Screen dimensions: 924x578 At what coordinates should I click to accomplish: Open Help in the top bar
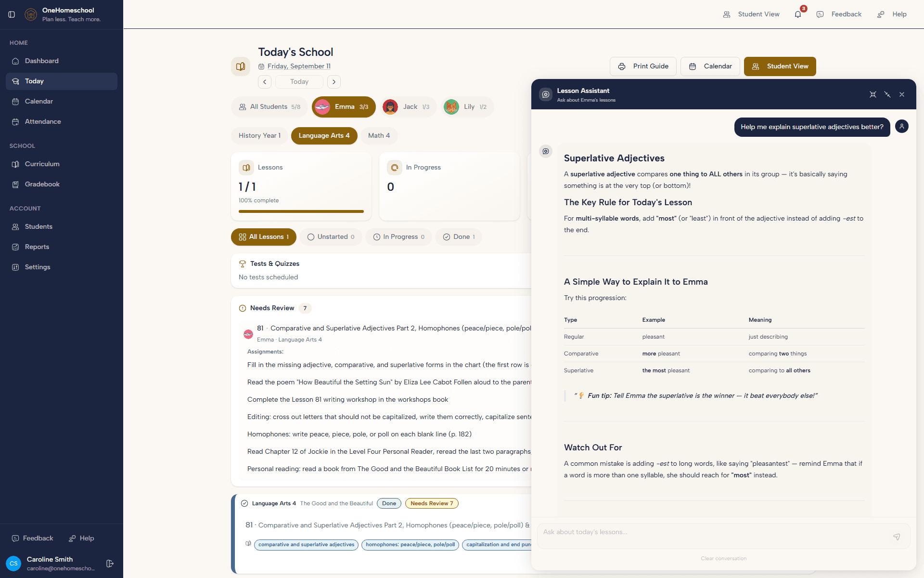pyautogui.click(x=892, y=14)
